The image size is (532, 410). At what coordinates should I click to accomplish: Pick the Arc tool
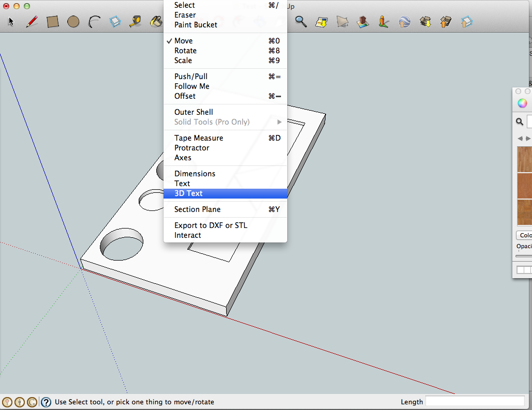(94, 22)
